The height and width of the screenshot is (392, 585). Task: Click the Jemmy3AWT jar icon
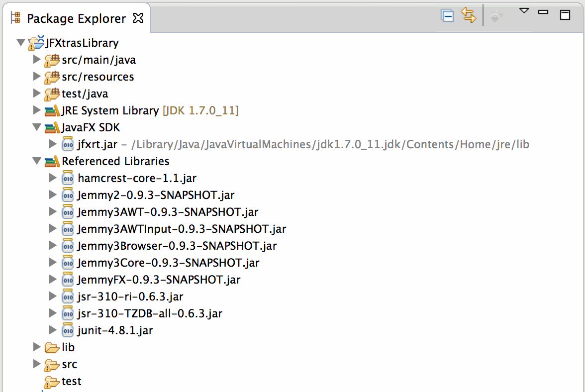pos(68,212)
